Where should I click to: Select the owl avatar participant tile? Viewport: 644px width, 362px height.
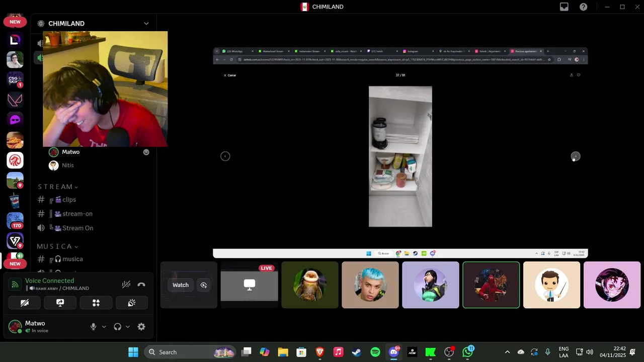coord(310,285)
